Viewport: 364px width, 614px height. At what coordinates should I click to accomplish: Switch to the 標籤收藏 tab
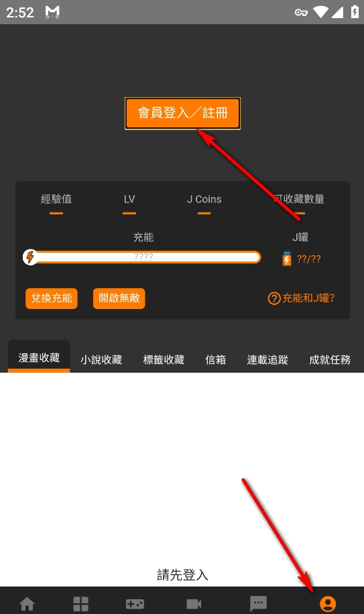pos(164,359)
